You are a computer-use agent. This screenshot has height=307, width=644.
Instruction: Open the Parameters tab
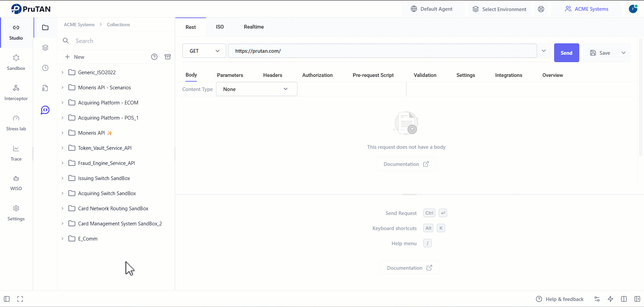230,75
